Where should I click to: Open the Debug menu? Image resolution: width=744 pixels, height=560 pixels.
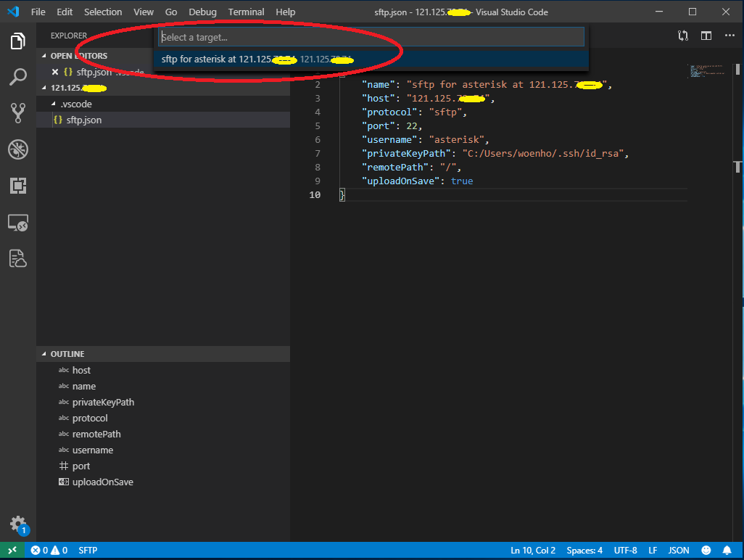pyautogui.click(x=202, y=12)
